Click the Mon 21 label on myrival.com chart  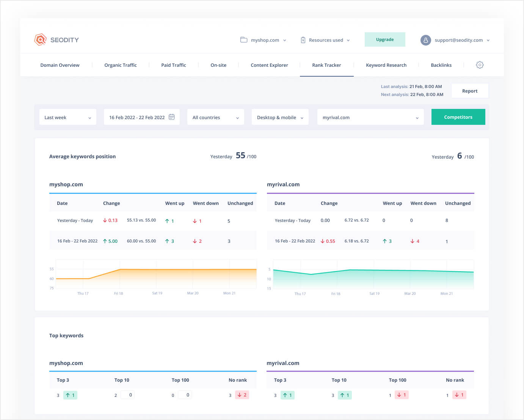tap(447, 294)
